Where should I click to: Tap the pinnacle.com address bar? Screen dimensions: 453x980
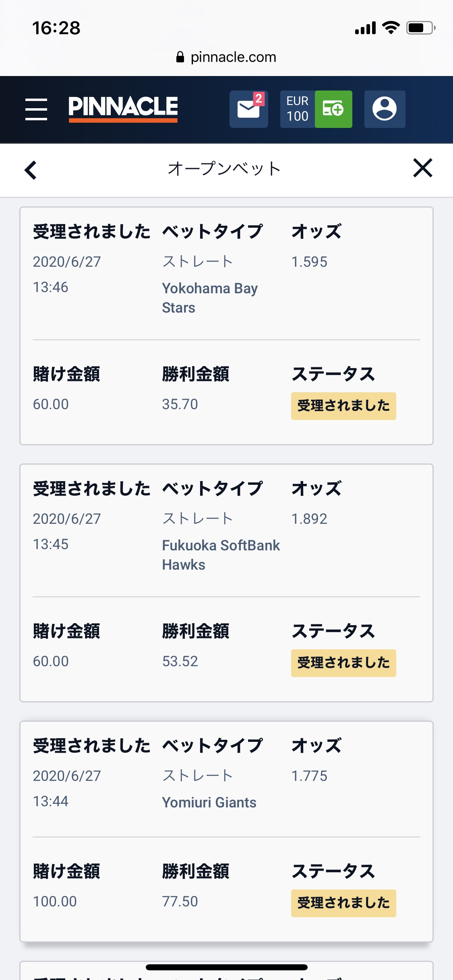[233, 57]
